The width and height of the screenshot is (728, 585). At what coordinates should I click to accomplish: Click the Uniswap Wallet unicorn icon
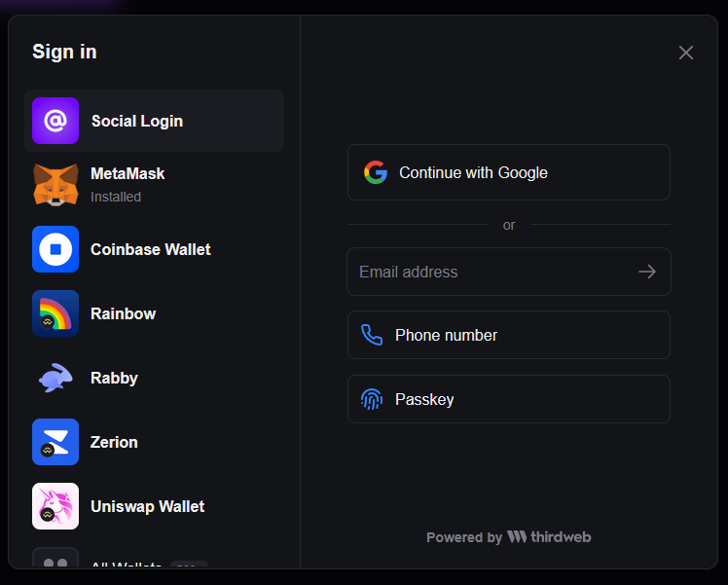(55, 506)
